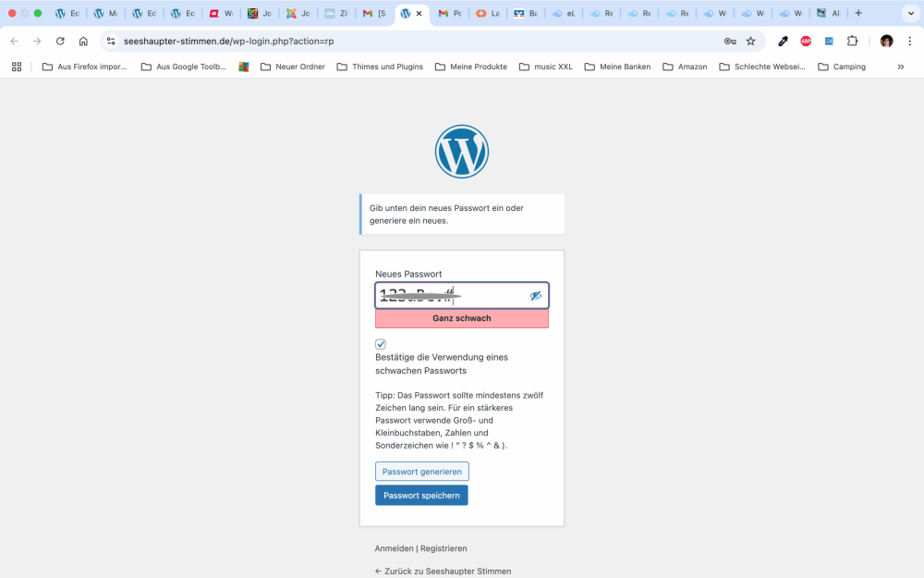Open a new tab with the plus button
Viewport: 924px width, 578px height.
click(858, 14)
